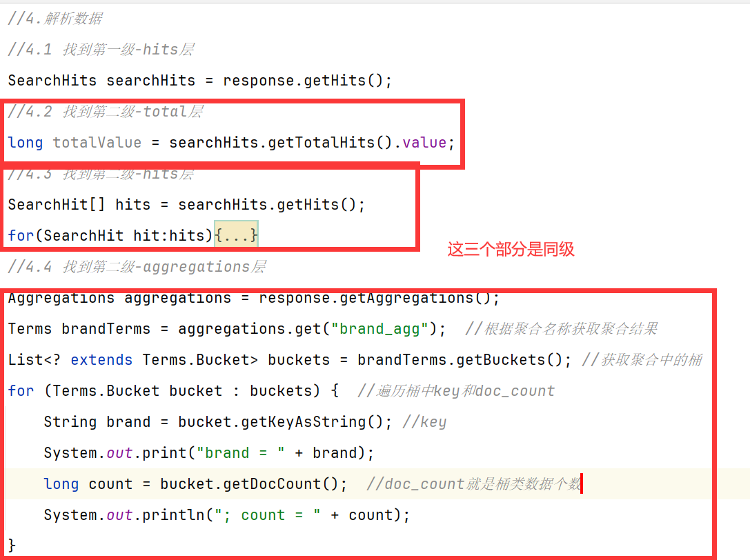The image size is (750, 560).
Task: Click 'bucket.getDocCount()' call
Action: [250, 484]
